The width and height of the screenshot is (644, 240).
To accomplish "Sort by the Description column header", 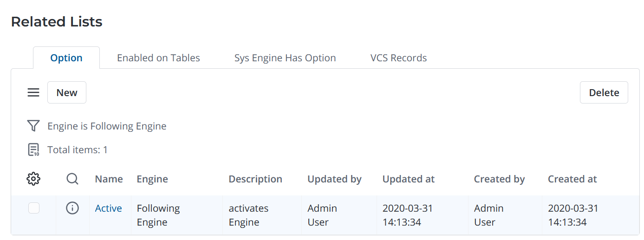I will point(255,179).
